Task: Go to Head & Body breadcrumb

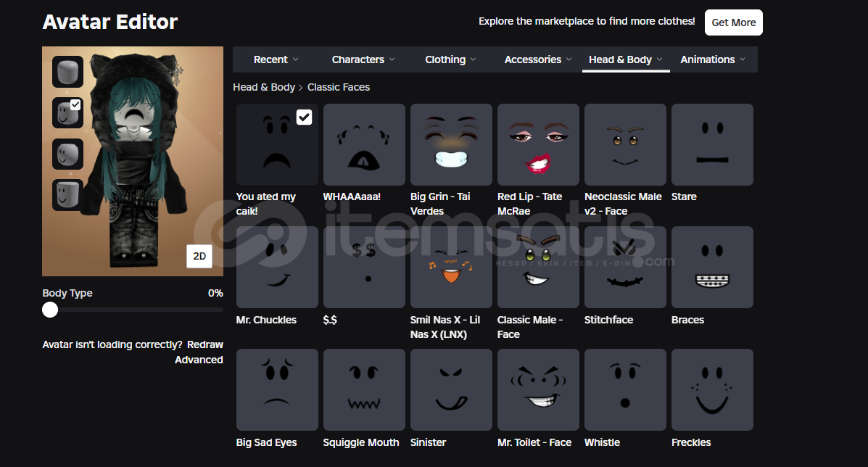Action: (264, 88)
